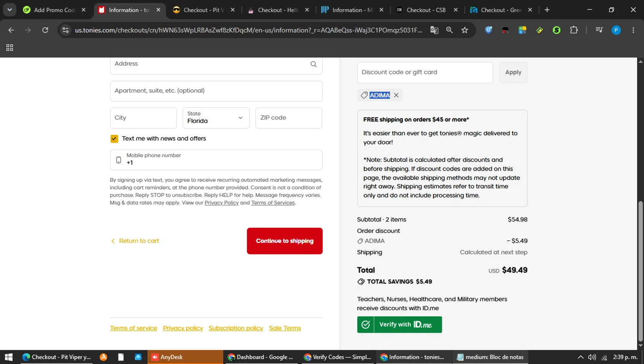Close the Checkout - Pit Viper tab

233,10
